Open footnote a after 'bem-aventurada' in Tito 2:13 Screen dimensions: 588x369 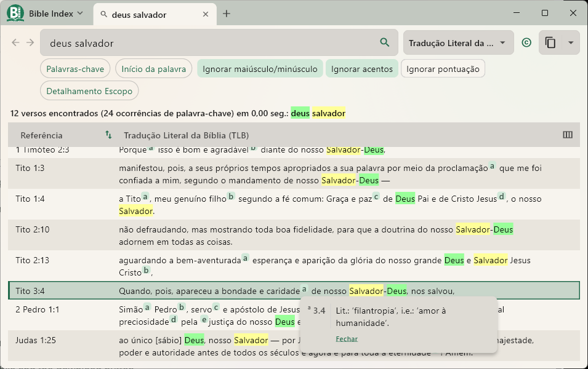(x=245, y=257)
